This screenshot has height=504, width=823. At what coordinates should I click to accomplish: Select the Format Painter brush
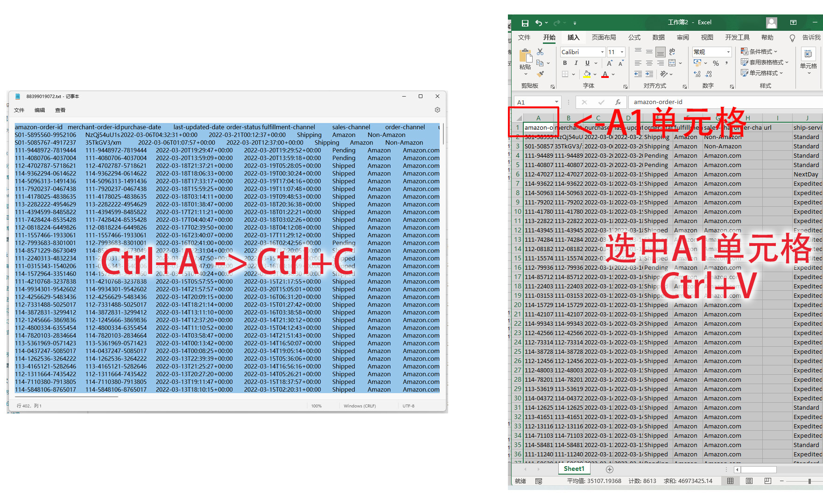pos(540,74)
